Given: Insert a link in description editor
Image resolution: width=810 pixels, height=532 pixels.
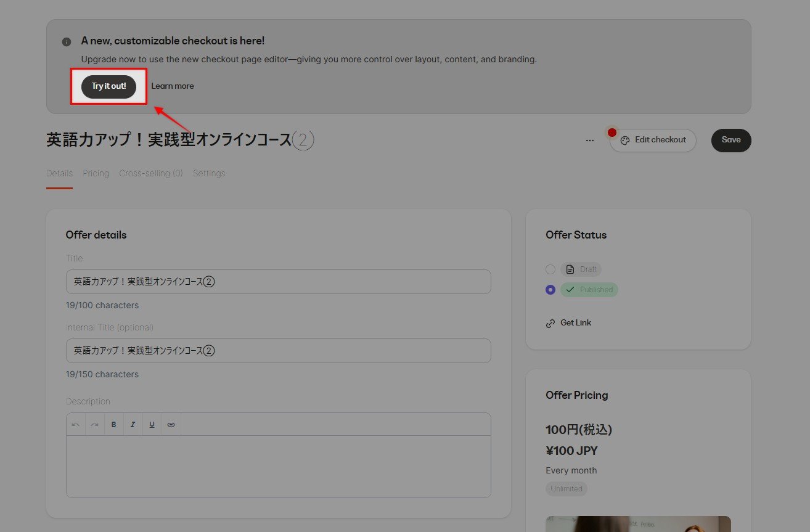Looking at the screenshot, I should [x=171, y=425].
